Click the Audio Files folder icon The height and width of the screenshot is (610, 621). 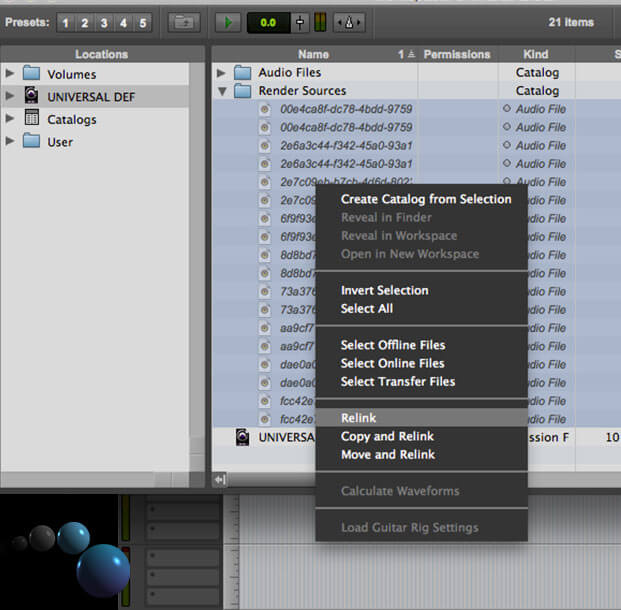[x=243, y=73]
